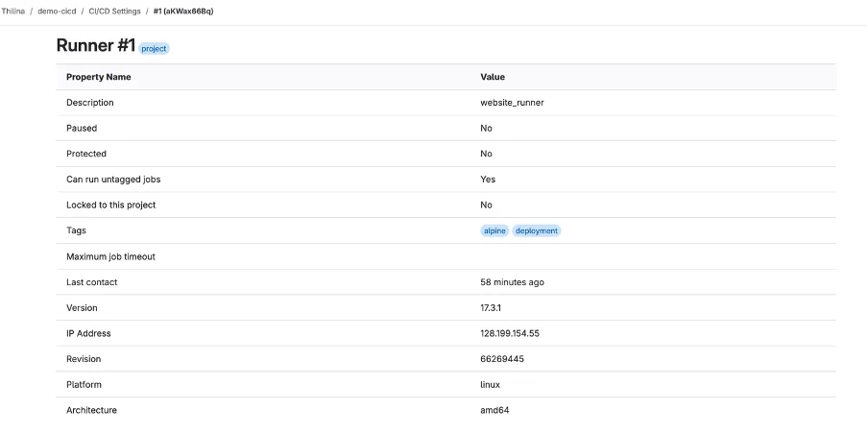Screen dimensions: 868x434
Task: Open CI/CD Settings breadcrumb
Action: click(x=114, y=12)
